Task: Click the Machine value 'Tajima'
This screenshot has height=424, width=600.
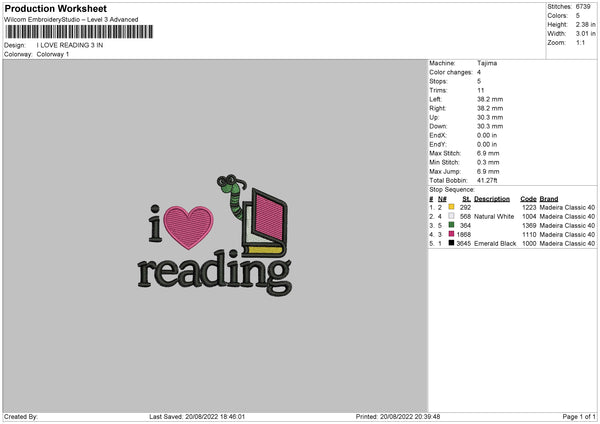Action: click(x=487, y=63)
